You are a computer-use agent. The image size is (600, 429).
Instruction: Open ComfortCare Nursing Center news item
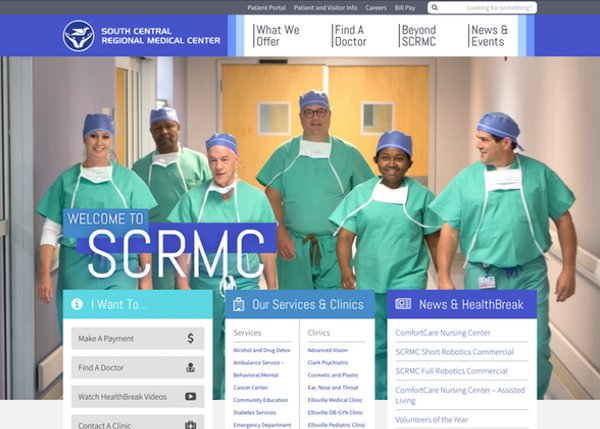[x=443, y=333]
